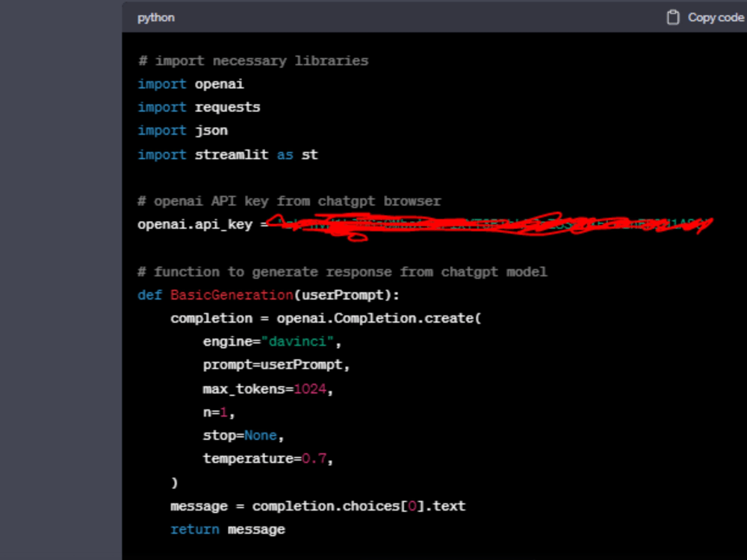Click the 'stop=None,' argument
The height and width of the screenshot is (560, 747).
pyautogui.click(x=244, y=436)
